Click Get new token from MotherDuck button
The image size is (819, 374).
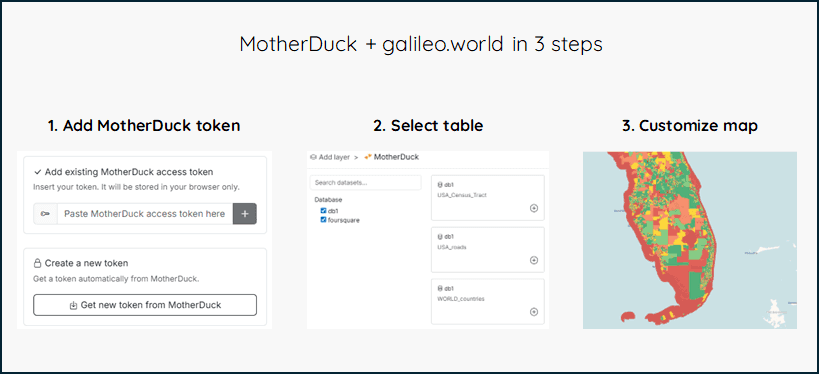[145, 305]
